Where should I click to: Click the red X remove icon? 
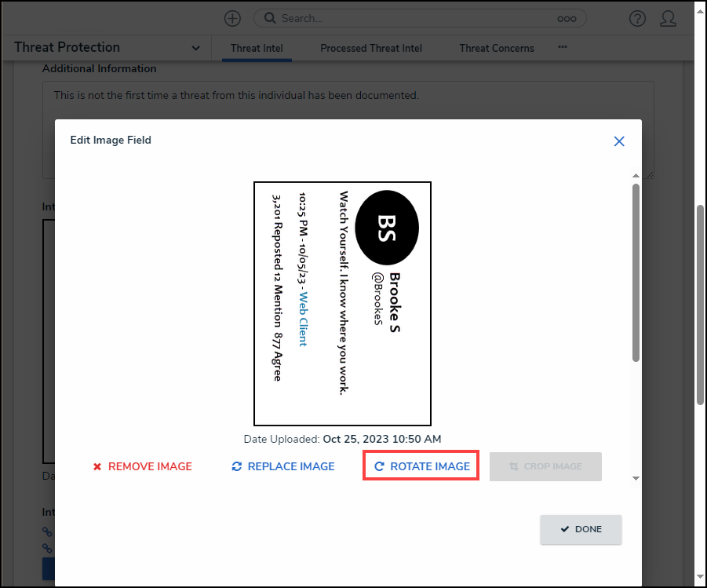97,466
